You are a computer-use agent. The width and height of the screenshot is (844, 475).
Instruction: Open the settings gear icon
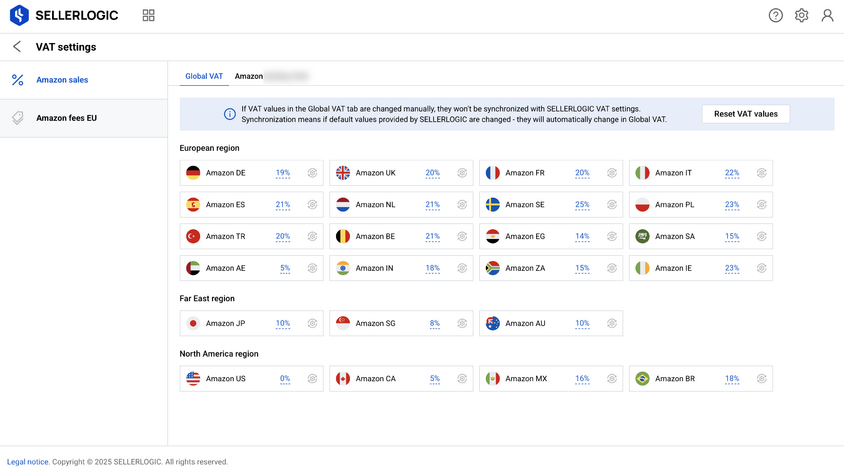(801, 15)
